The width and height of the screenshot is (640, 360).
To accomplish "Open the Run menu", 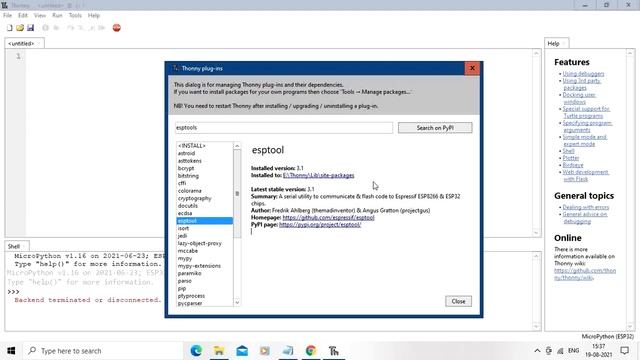I will [x=57, y=16].
